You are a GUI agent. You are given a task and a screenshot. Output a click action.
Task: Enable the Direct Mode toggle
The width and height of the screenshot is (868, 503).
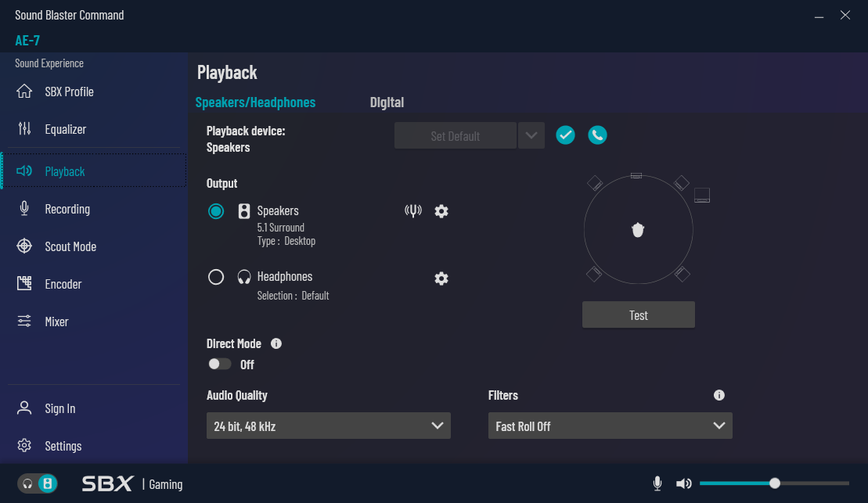[x=220, y=365]
